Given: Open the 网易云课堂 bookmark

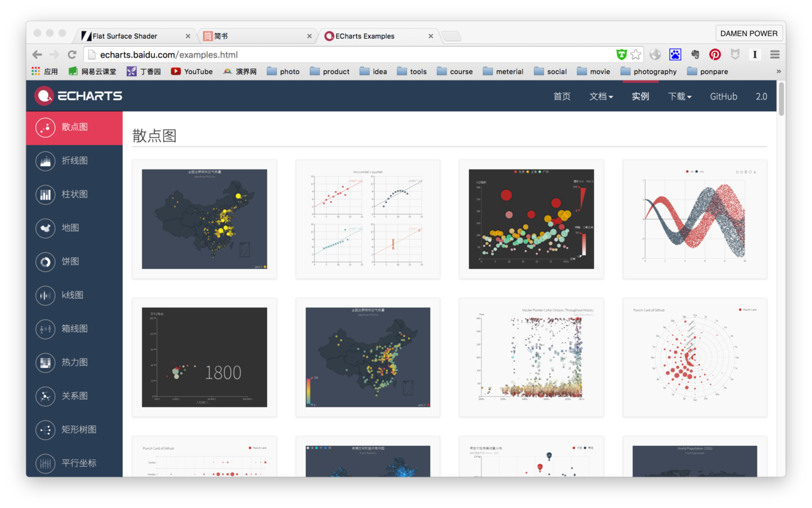Looking at the screenshot, I should (92, 71).
